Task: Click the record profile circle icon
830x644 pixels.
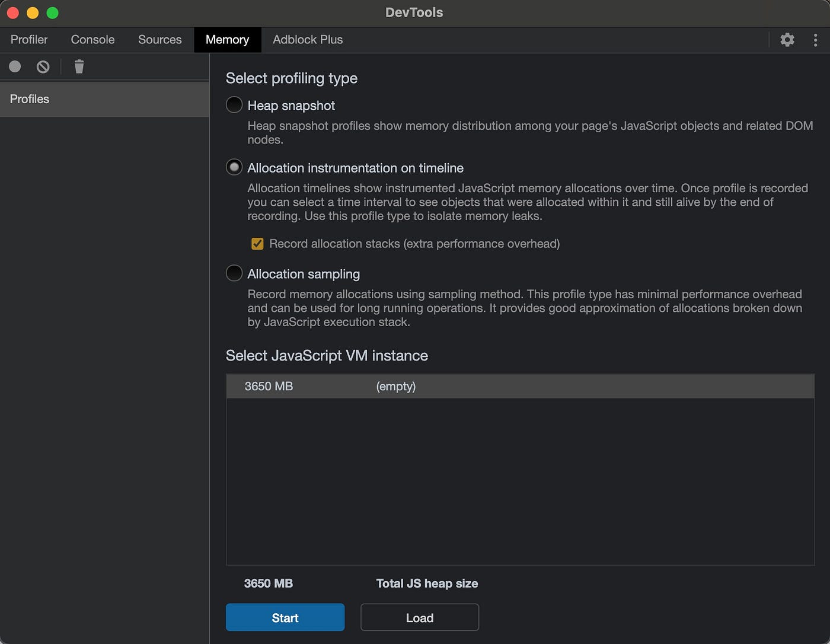Action: pyautogui.click(x=15, y=66)
